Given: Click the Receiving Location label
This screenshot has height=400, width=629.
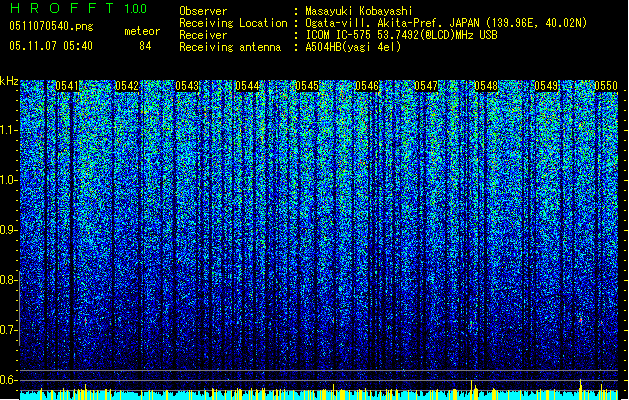Looking at the screenshot, I should point(233,23).
